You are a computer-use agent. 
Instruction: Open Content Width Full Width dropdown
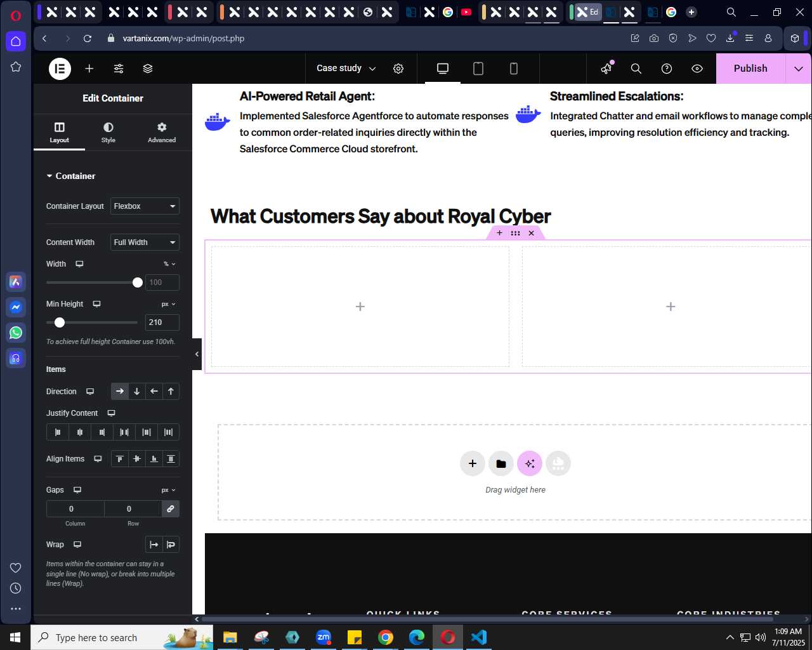point(145,242)
